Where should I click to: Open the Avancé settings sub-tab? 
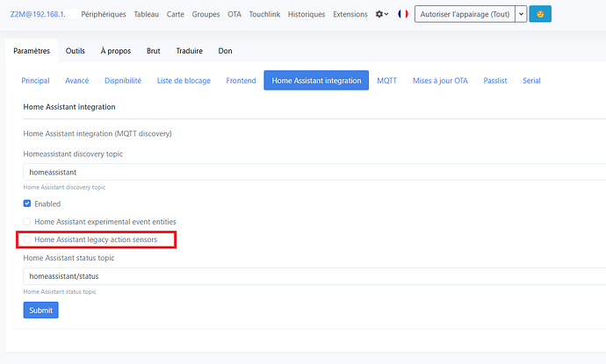(77, 81)
